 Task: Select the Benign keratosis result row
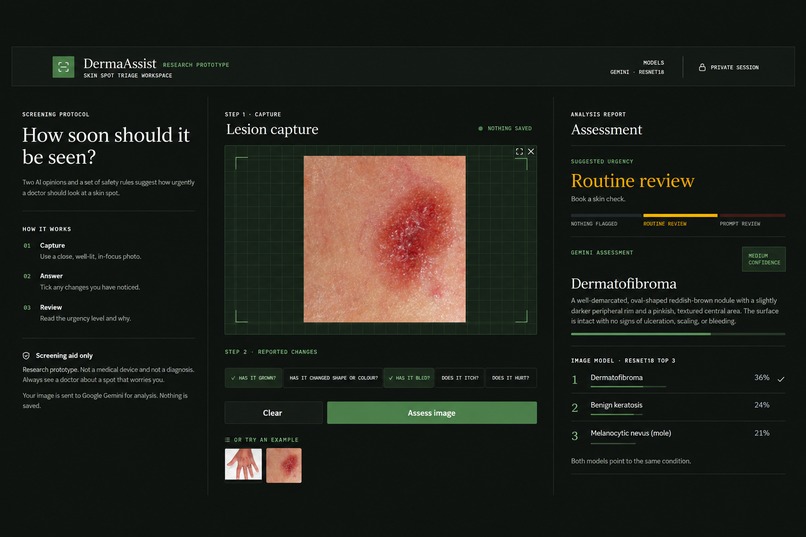tap(678, 407)
